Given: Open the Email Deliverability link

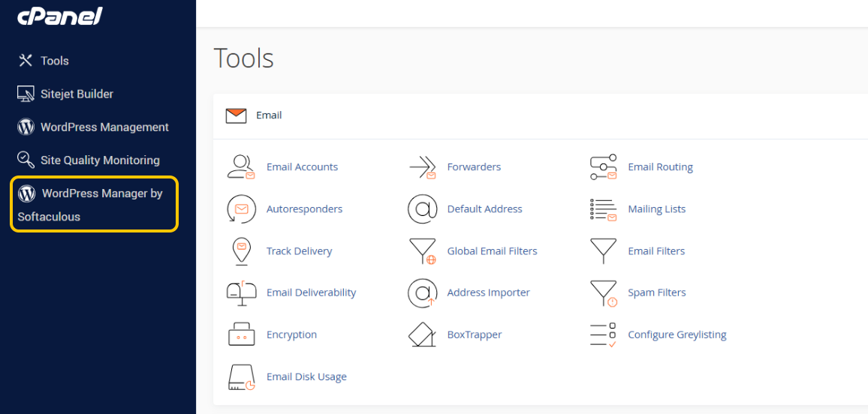Looking at the screenshot, I should pyautogui.click(x=311, y=292).
